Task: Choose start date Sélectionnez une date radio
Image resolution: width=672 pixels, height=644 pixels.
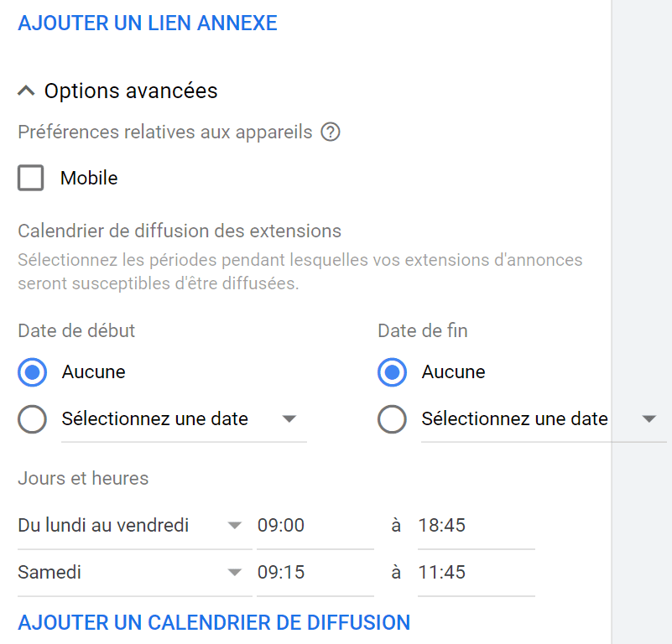Action: point(32,418)
